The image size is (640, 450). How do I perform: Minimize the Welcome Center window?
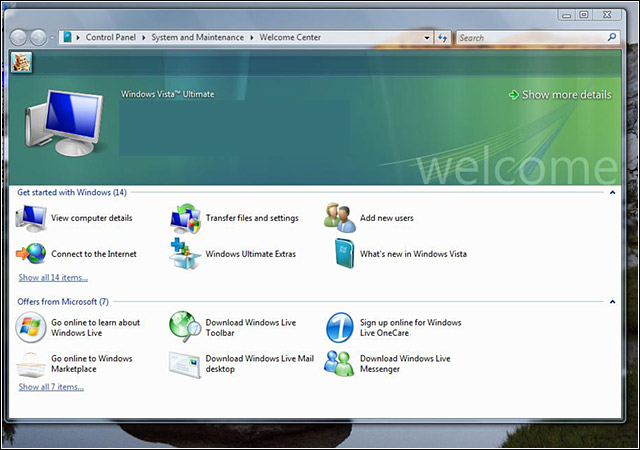567,15
